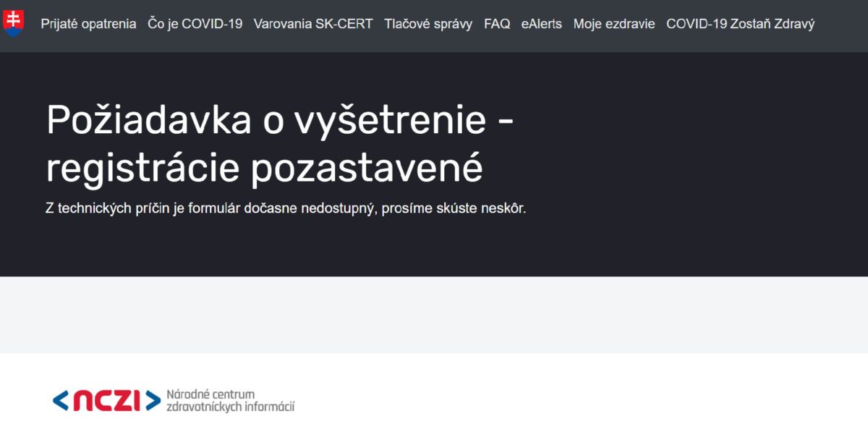The width and height of the screenshot is (868, 432).
Task: Click the Slovak coat of arms logo
Action: coord(13,23)
